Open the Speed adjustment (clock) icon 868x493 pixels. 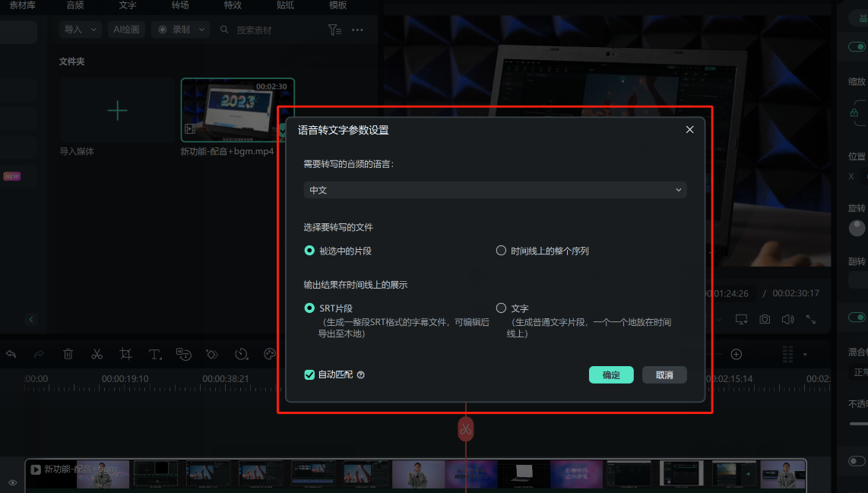pyautogui.click(x=240, y=354)
